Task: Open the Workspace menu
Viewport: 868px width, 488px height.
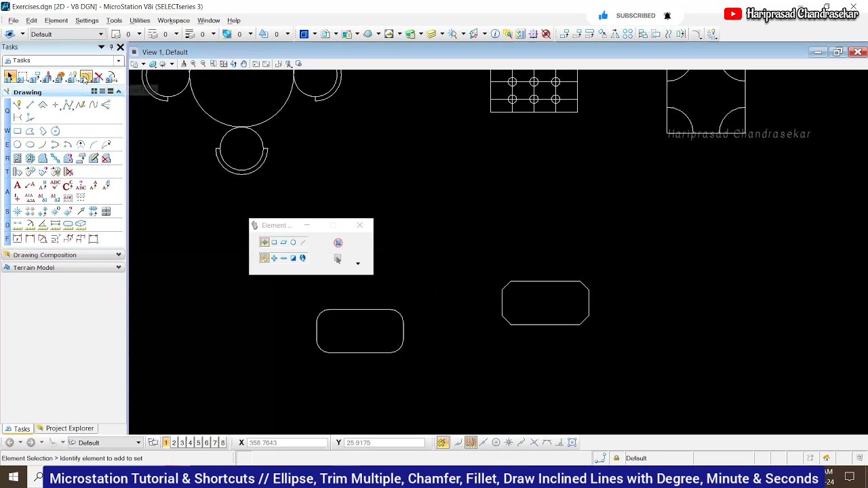Action: [174, 20]
